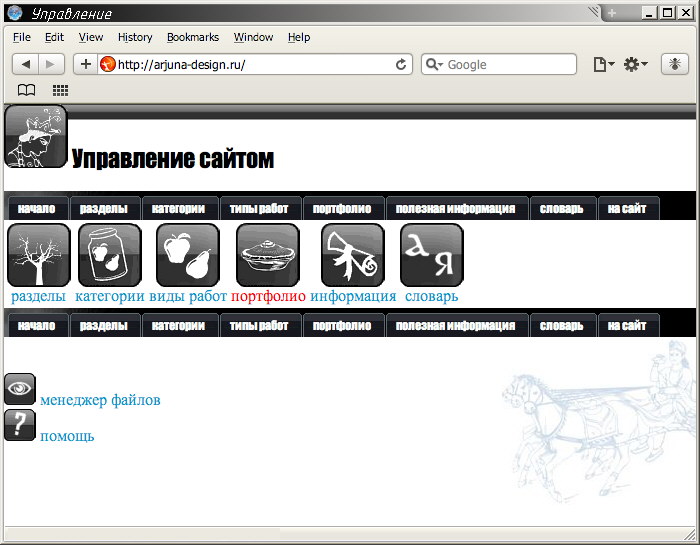Open the помощь link
This screenshot has height=545, width=700.
(67, 436)
